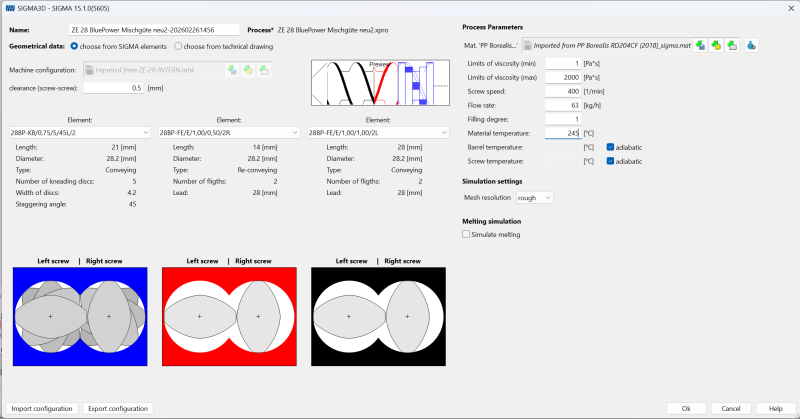Click the 'Number of kneading discs:' label

(55, 181)
